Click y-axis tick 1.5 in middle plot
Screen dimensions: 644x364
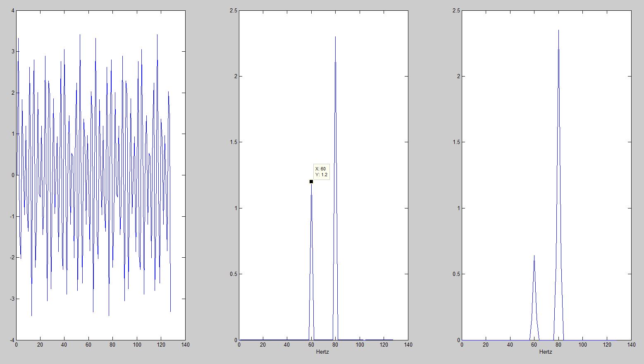(233, 142)
